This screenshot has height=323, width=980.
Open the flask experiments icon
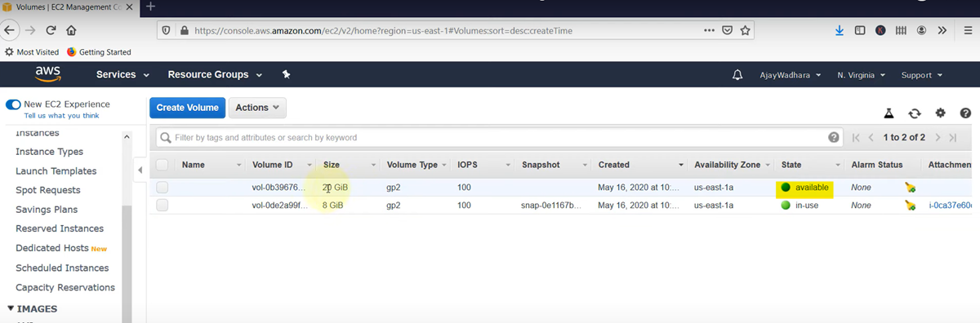pyautogui.click(x=889, y=113)
